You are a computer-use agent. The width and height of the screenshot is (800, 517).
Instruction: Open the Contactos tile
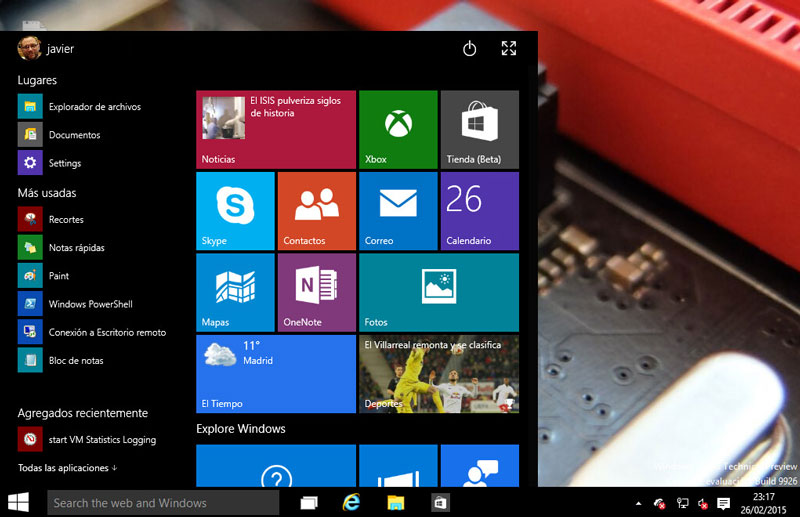[317, 211]
